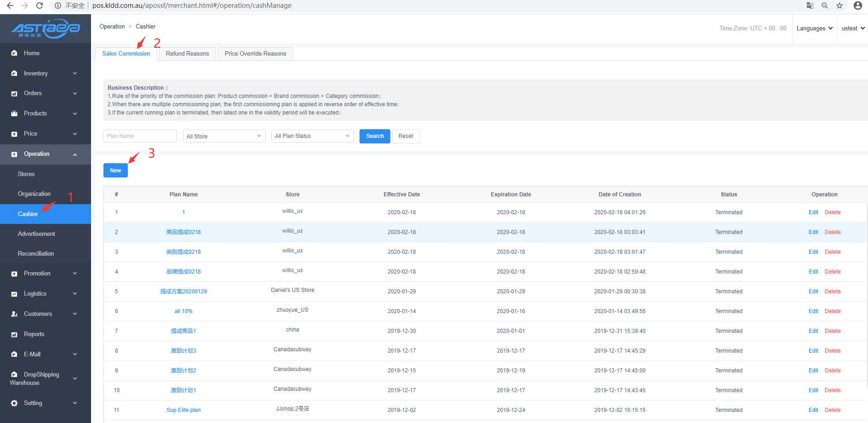Open the All Store dropdown
This screenshot has height=423, width=868.
click(224, 136)
